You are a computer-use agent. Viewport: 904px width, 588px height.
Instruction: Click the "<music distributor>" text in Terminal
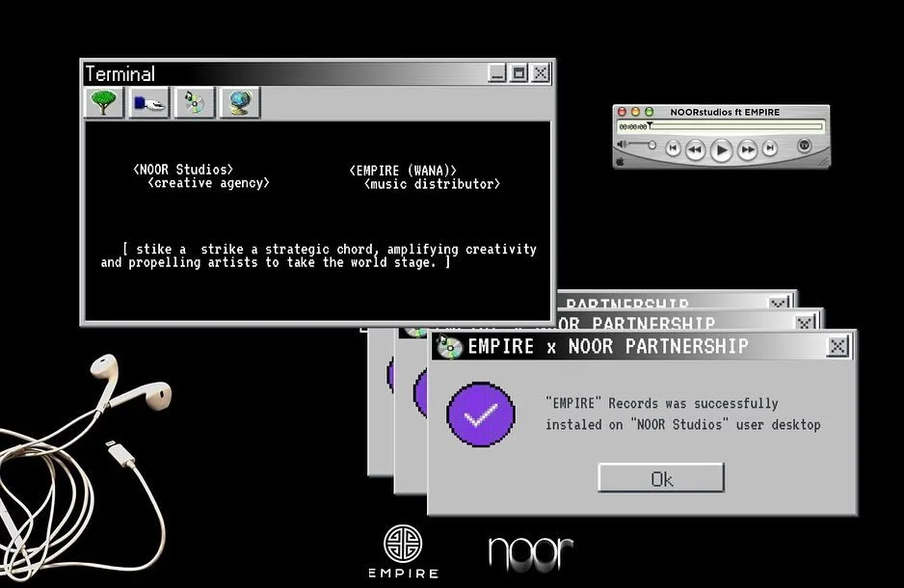[x=432, y=184]
